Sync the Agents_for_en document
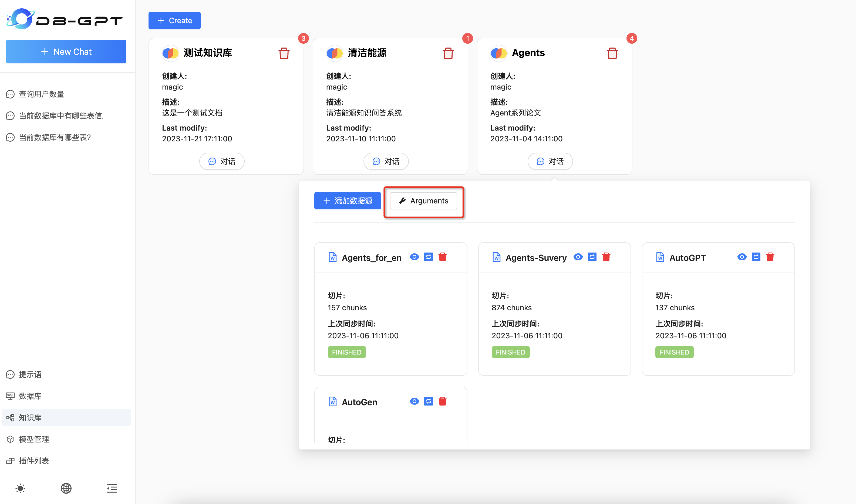 coord(428,257)
